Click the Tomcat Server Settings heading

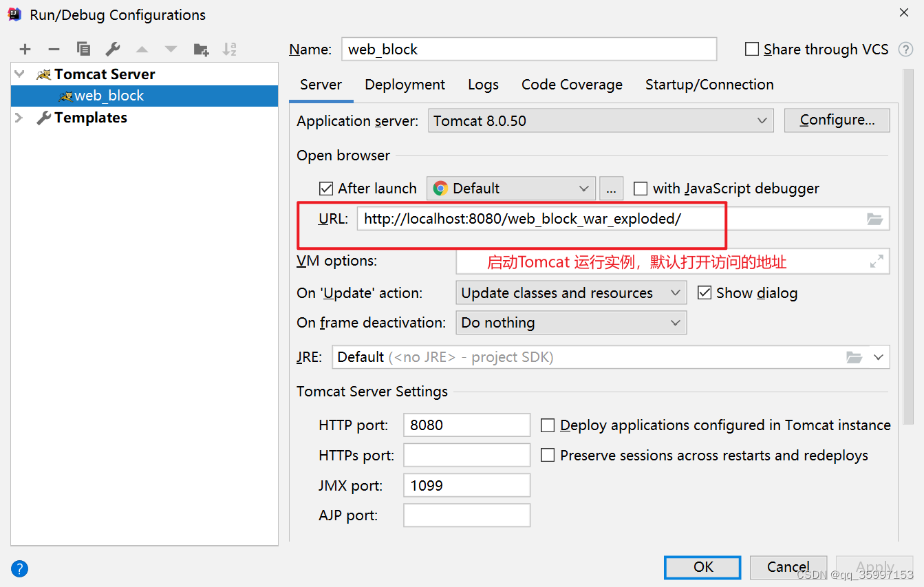(372, 392)
